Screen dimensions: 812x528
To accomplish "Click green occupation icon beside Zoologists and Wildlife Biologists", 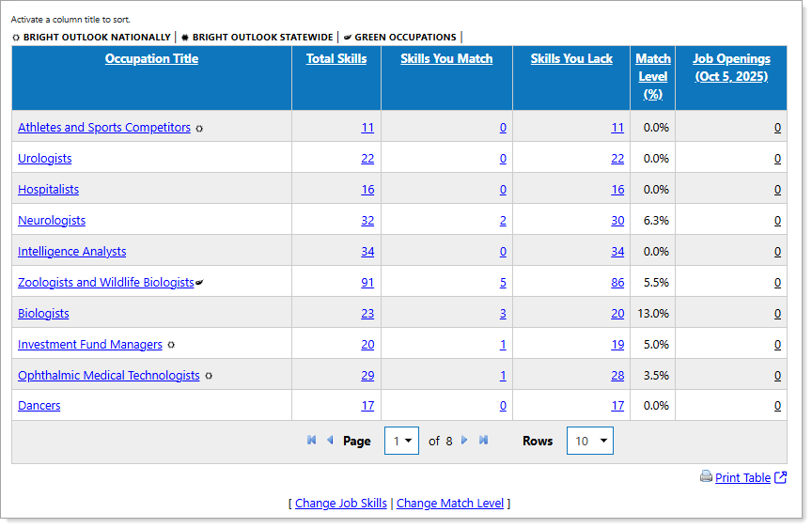I will tap(199, 283).
